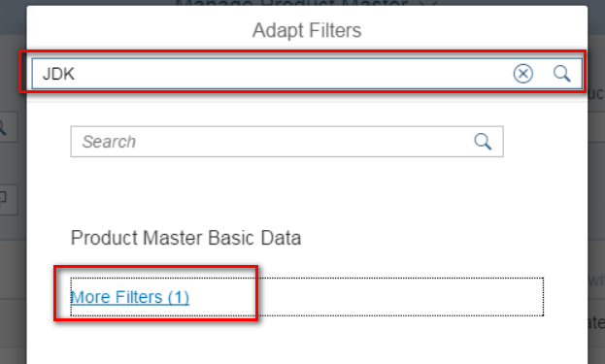Screen dimensions: 605x364
Task: Click blank dialog space above Product Master Basic Data
Action: [x=307, y=193]
